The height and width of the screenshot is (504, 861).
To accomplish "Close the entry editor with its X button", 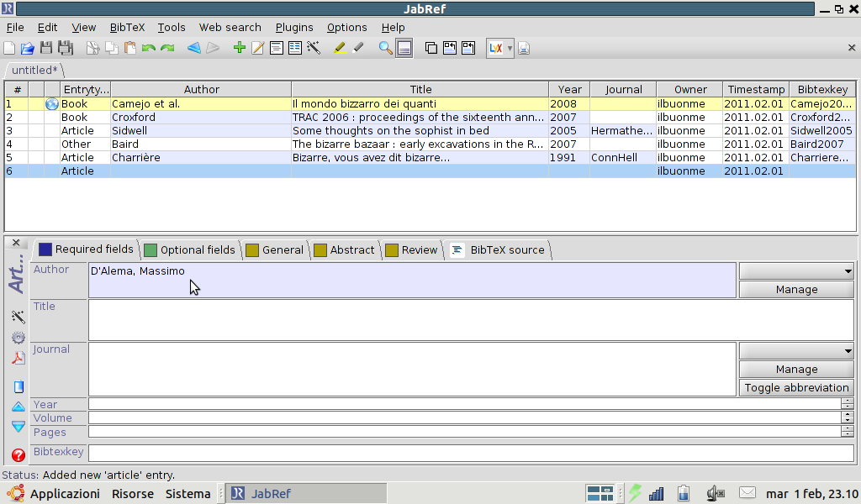I will click(x=16, y=243).
